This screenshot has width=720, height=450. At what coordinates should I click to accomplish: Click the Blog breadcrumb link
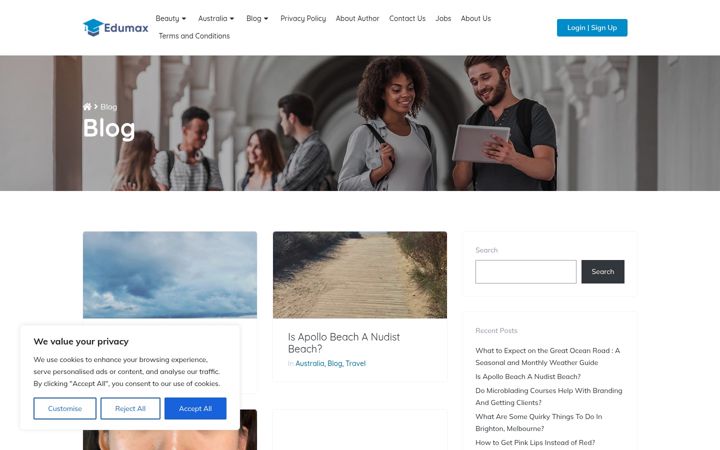tap(108, 107)
